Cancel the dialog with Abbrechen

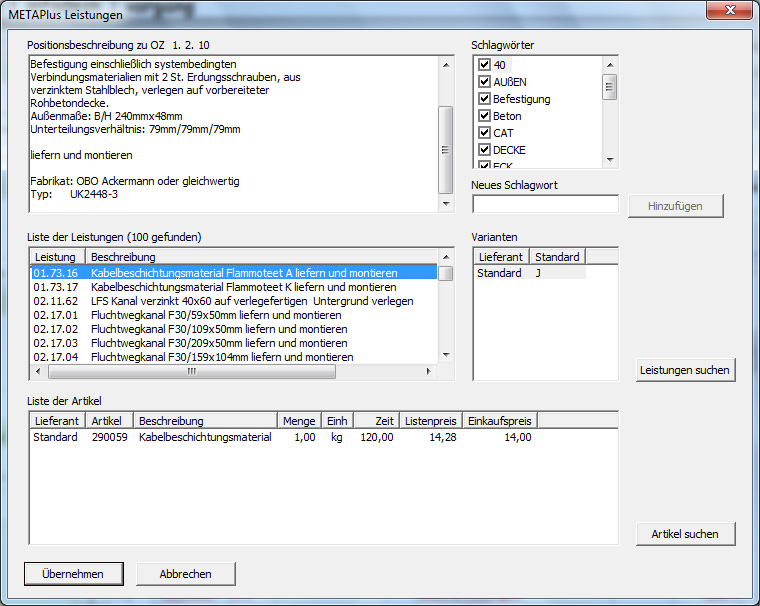click(x=186, y=574)
